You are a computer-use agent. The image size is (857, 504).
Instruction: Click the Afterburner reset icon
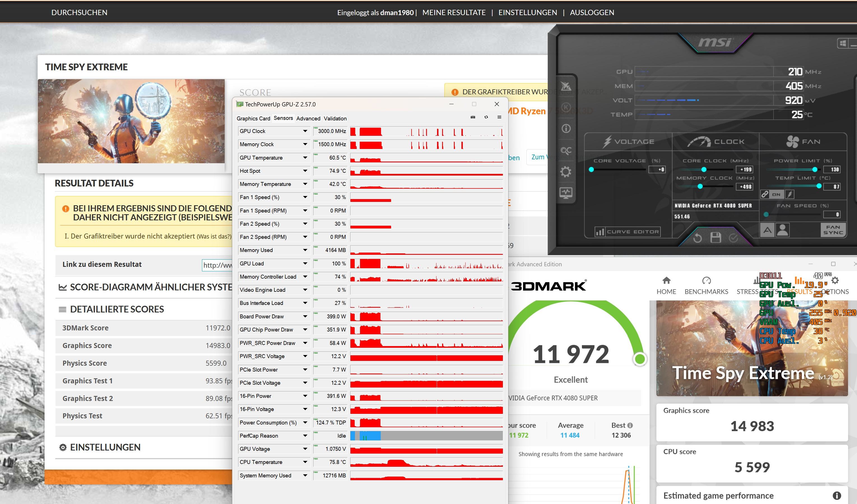[x=697, y=237]
